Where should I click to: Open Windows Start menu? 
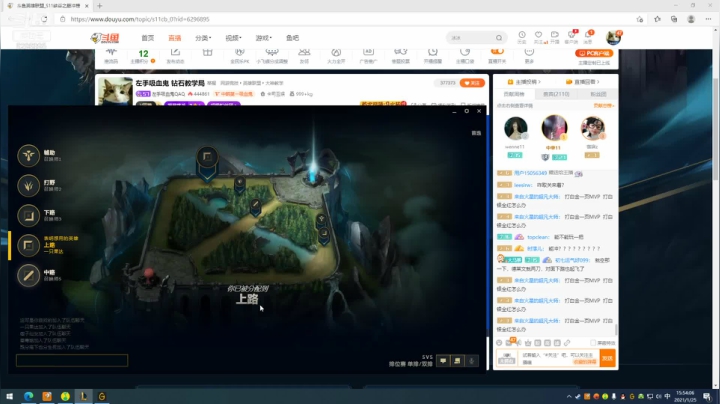pyautogui.click(x=9, y=396)
